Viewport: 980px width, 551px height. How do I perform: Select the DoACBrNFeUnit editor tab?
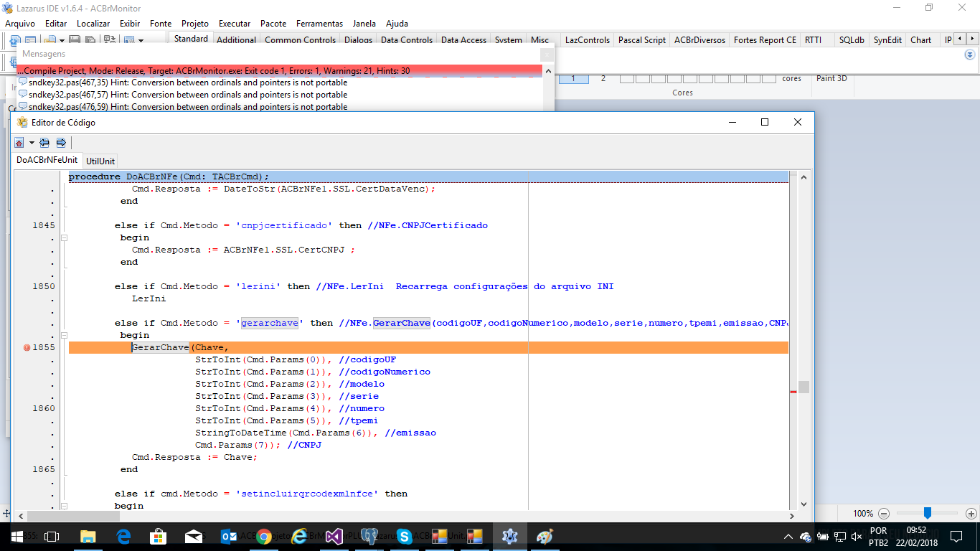[x=47, y=160]
